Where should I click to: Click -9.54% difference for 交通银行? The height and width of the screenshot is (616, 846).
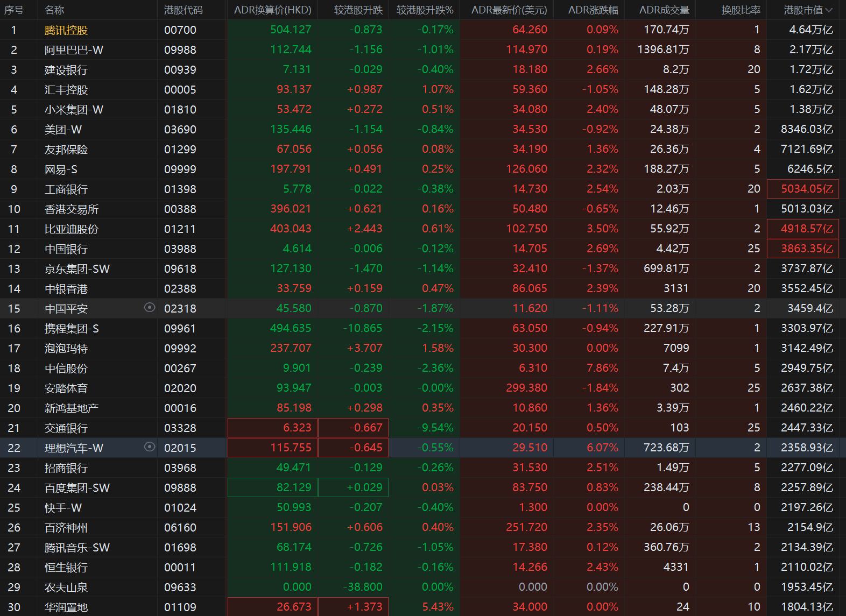(x=435, y=428)
